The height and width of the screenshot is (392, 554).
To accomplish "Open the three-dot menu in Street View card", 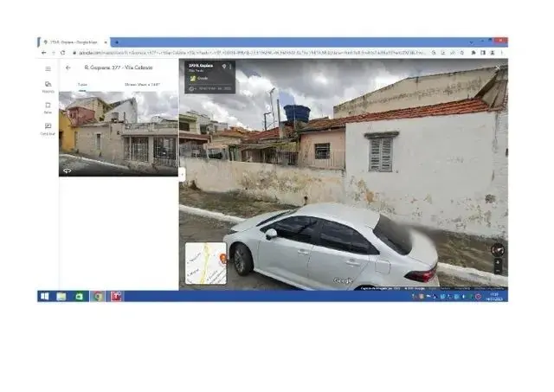I will [x=231, y=66].
